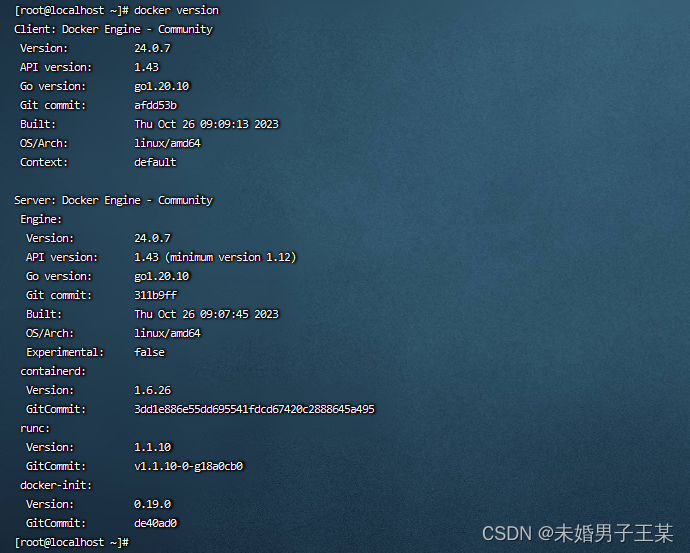
Task: Click the Server Docker Engine heading
Action: [113, 200]
